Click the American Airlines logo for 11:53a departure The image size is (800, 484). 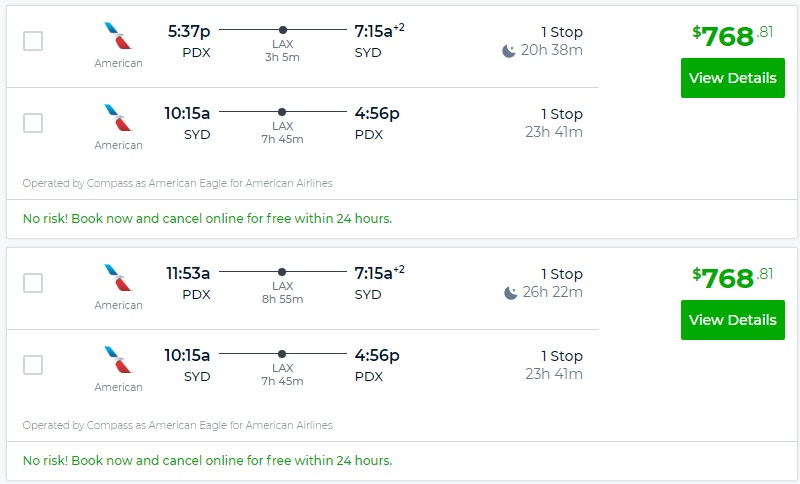(118, 278)
